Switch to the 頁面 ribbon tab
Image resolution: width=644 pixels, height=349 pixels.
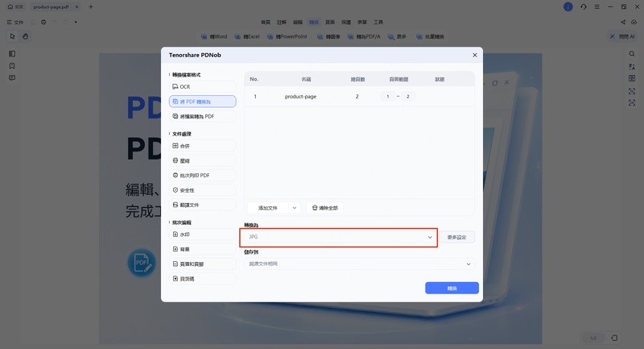coord(330,23)
